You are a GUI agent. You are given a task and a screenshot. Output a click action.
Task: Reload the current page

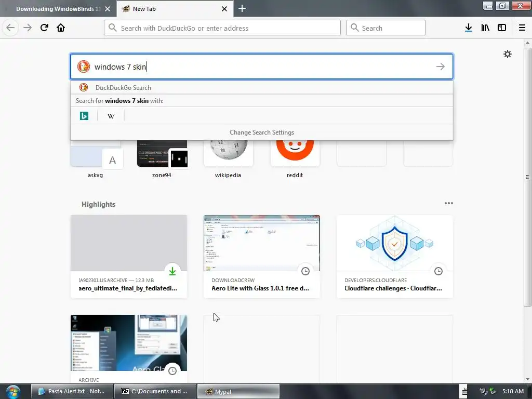44,28
